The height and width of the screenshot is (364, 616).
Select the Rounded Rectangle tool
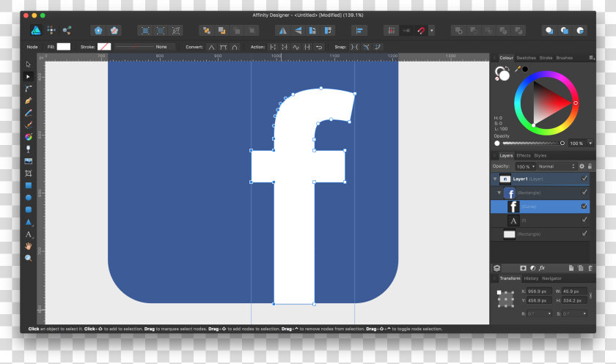pyautogui.click(x=29, y=210)
